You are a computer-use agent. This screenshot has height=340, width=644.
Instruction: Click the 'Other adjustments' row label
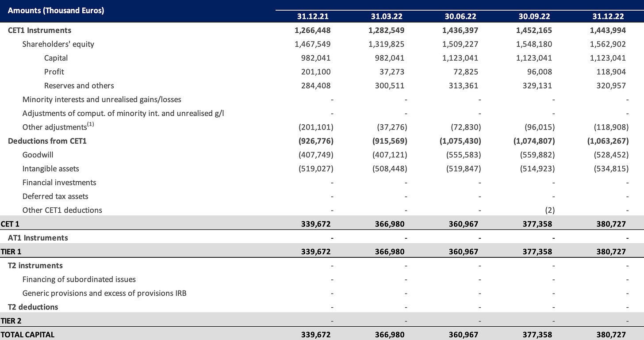pyautogui.click(x=58, y=127)
